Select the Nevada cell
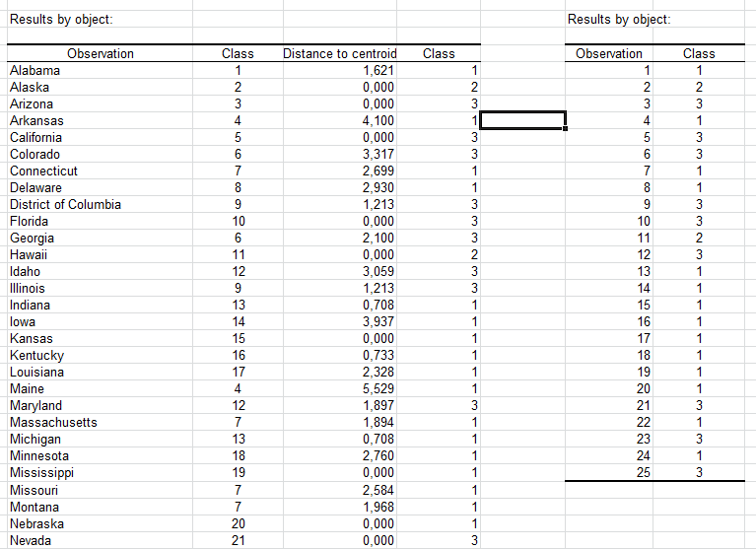The height and width of the screenshot is (549, 756). pos(100,540)
